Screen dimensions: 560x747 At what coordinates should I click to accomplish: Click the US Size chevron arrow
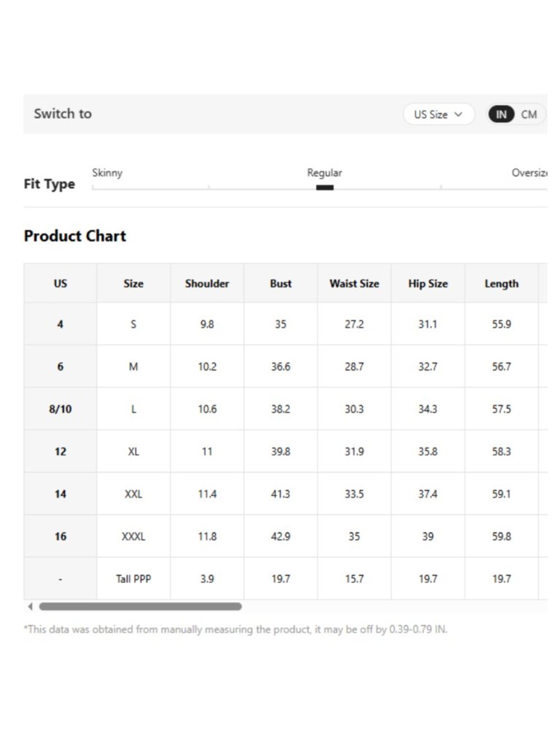(458, 114)
